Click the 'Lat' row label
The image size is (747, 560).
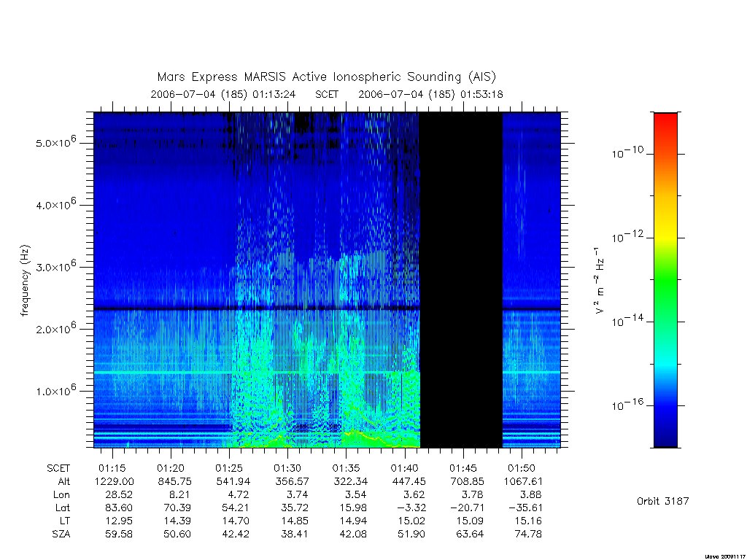pos(63,508)
